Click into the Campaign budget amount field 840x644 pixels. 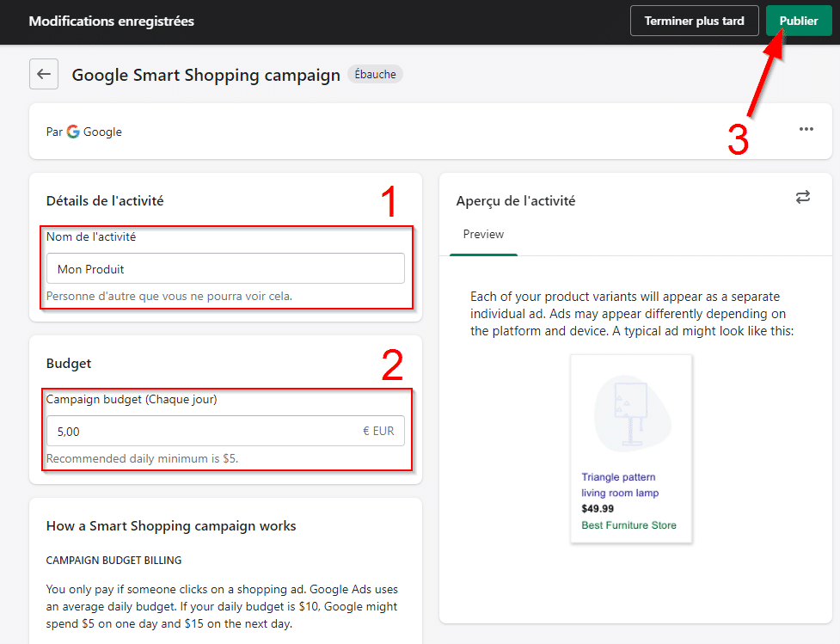pos(198,431)
